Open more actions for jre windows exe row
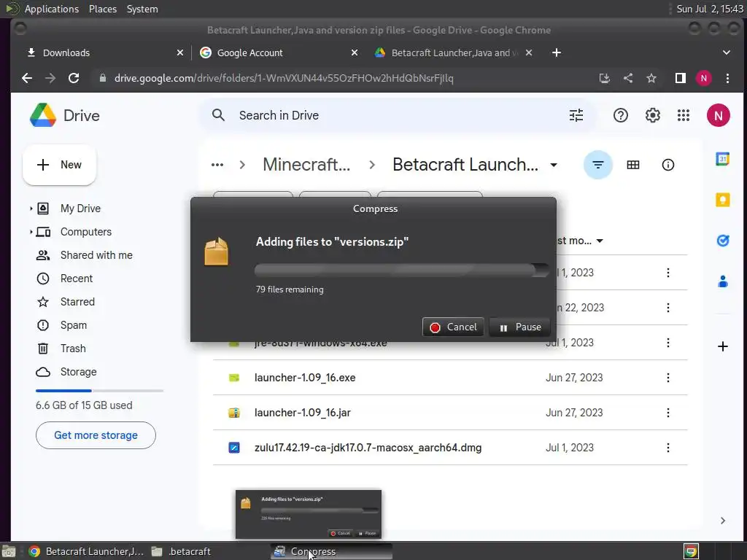747x560 pixels. coord(668,343)
